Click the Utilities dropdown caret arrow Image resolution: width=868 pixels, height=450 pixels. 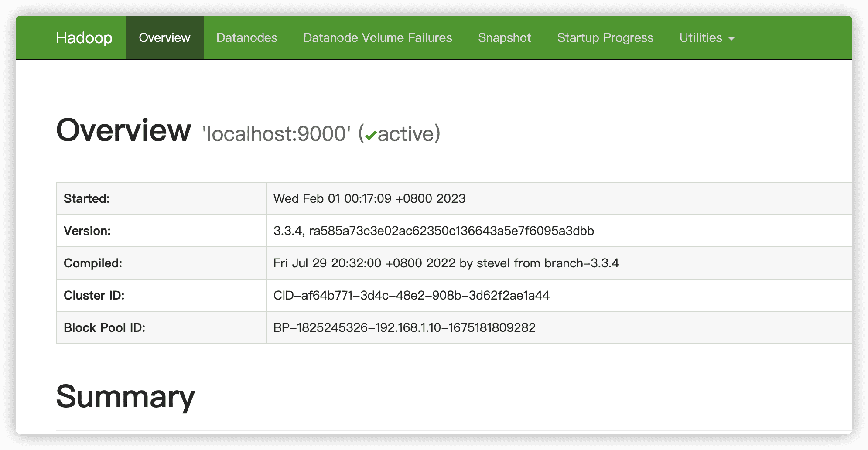coord(731,39)
